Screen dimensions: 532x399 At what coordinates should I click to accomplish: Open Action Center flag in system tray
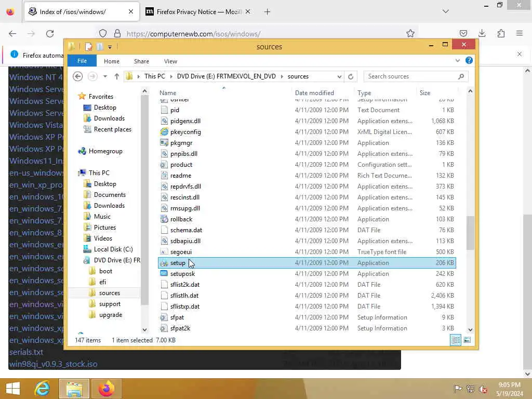pos(457,389)
